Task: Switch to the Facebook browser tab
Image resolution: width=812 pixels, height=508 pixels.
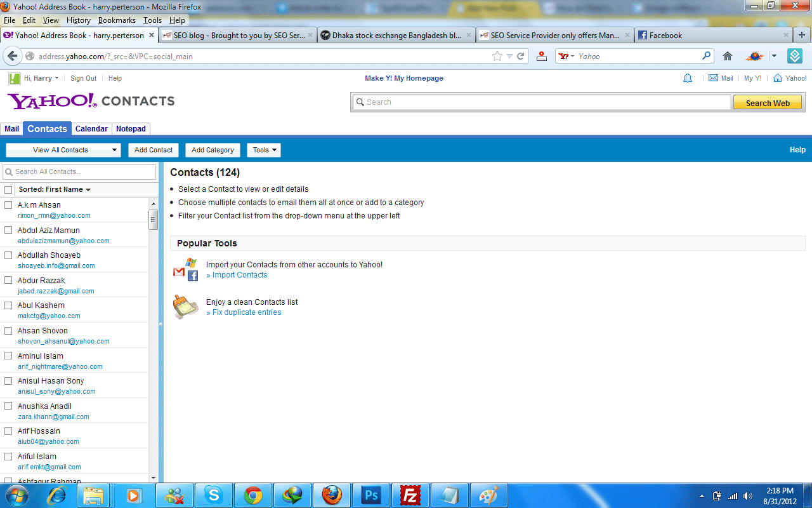Action: 714,36
